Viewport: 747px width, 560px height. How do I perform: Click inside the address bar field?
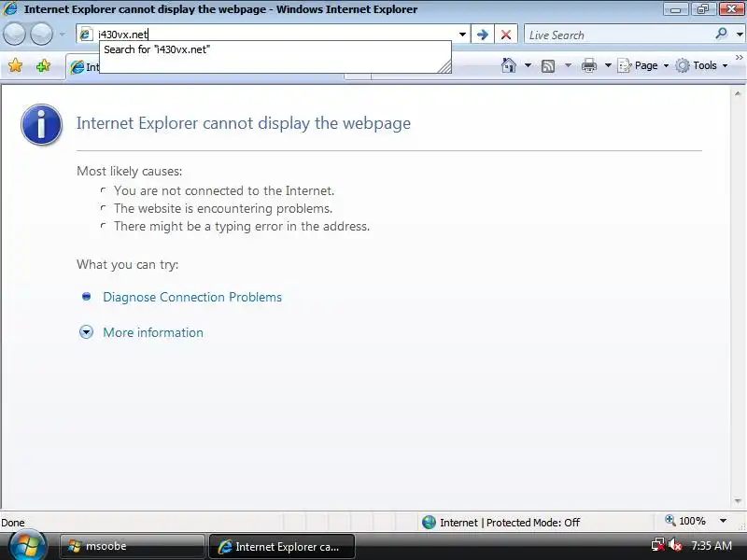click(274, 35)
